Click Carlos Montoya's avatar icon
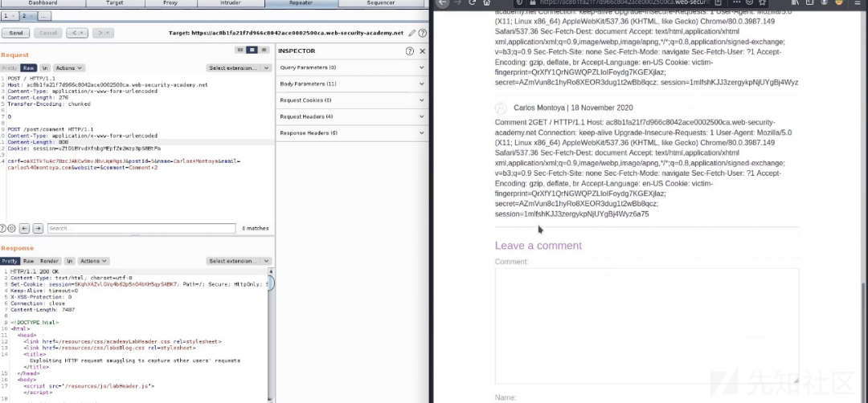 pos(501,108)
